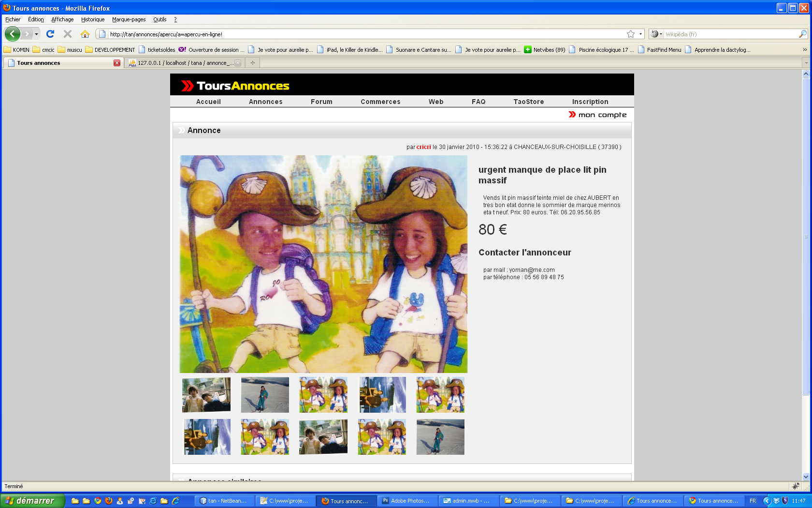Screen dimensions: 812x508
Task: Click the vertical scrollbar thumb
Action: (x=806, y=236)
